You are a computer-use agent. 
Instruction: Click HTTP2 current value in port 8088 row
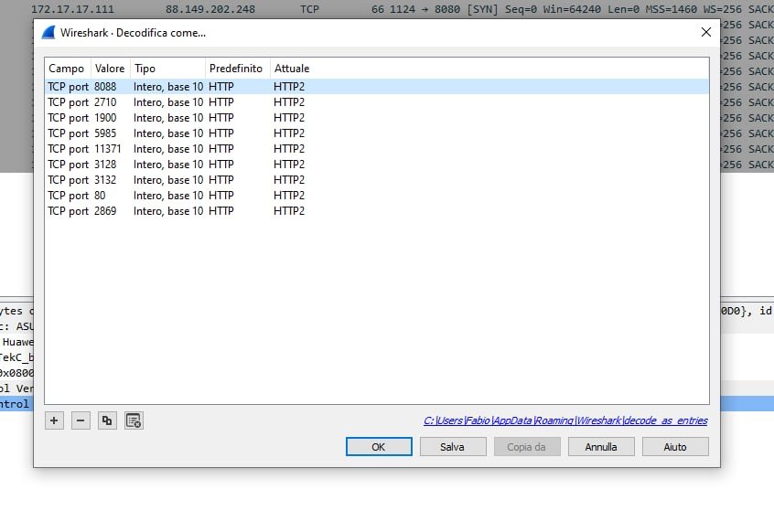pos(289,87)
